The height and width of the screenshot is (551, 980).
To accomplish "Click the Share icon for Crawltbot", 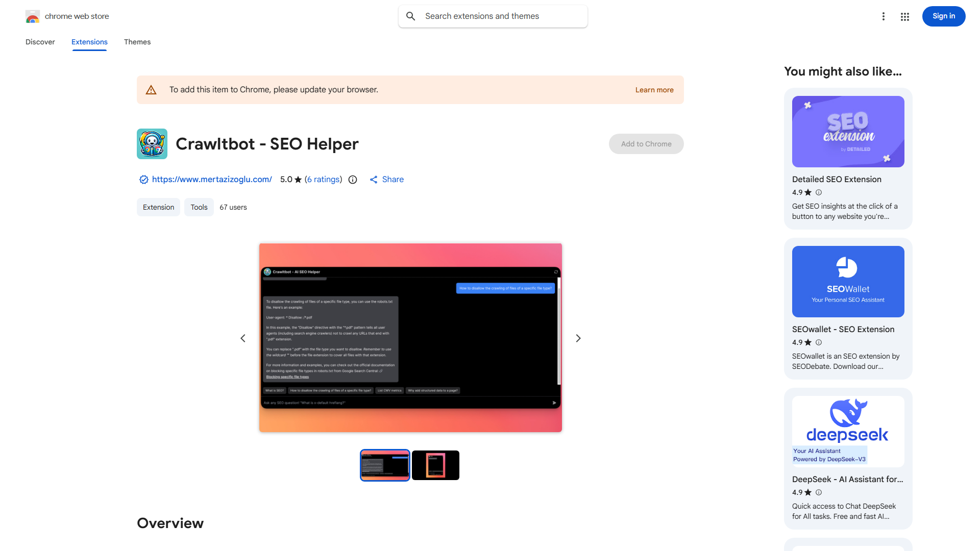I will click(374, 180).
